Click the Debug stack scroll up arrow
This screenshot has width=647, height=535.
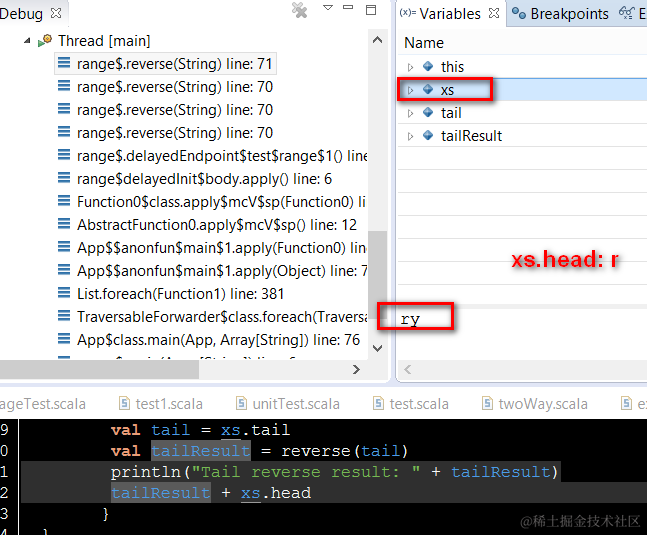click(377, 40)
